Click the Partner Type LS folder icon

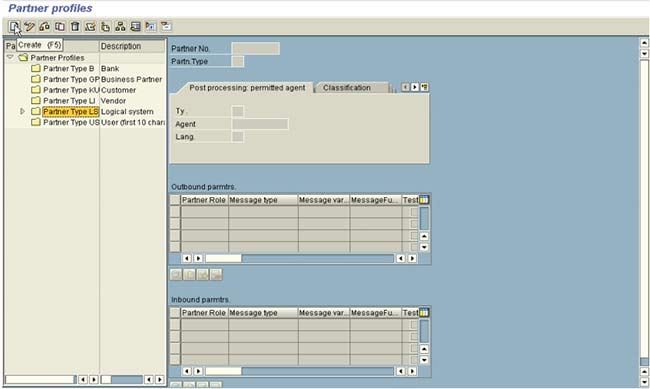(x=36, y=112)
